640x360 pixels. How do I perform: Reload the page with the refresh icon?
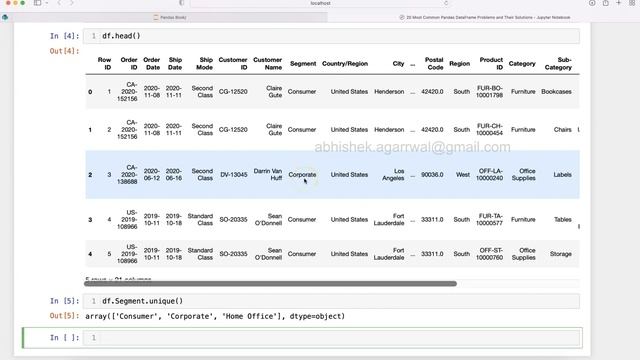pyautogui.click(x=446, y=3)
